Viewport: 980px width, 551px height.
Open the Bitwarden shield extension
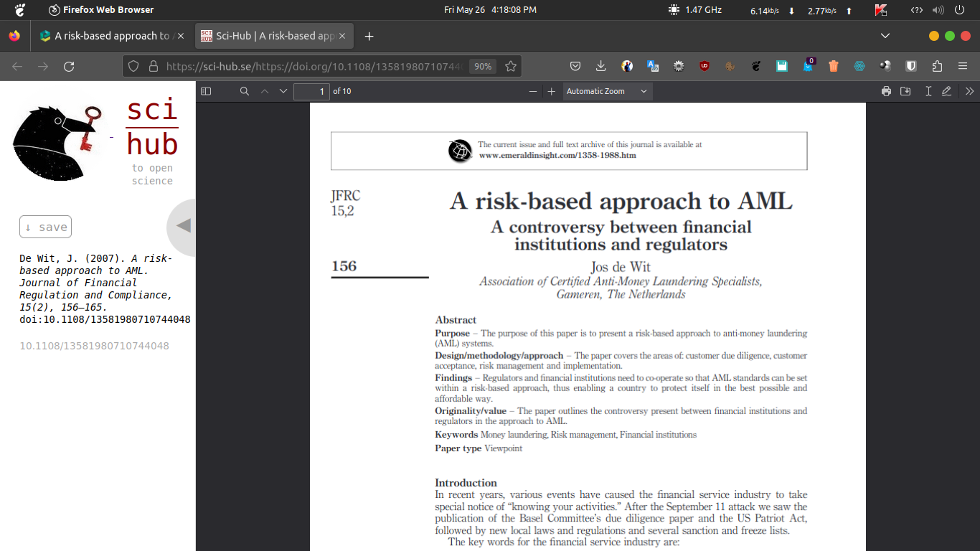click(911, 66)
